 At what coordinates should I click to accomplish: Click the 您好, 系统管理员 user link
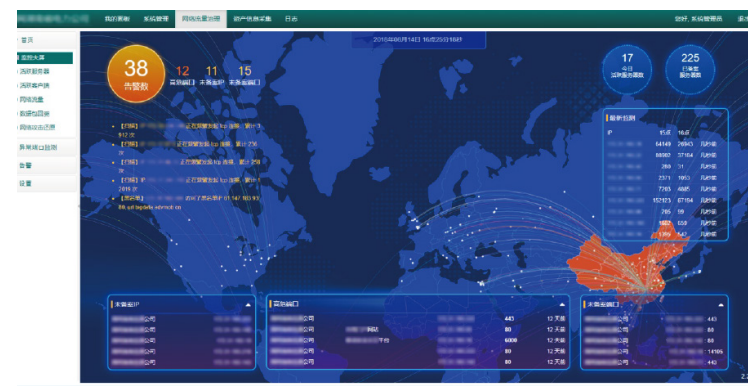click(x=698, y=19)
